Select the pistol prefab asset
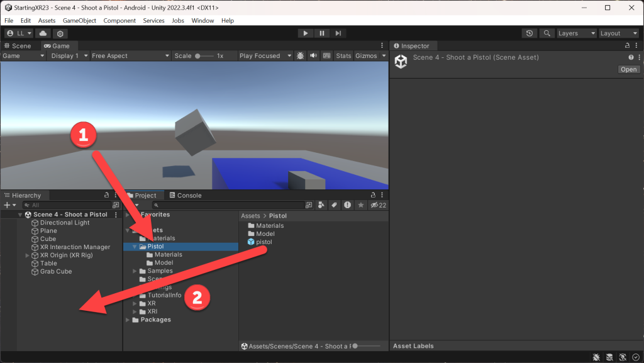The image size is (644, 363). (x=260, y=242)
